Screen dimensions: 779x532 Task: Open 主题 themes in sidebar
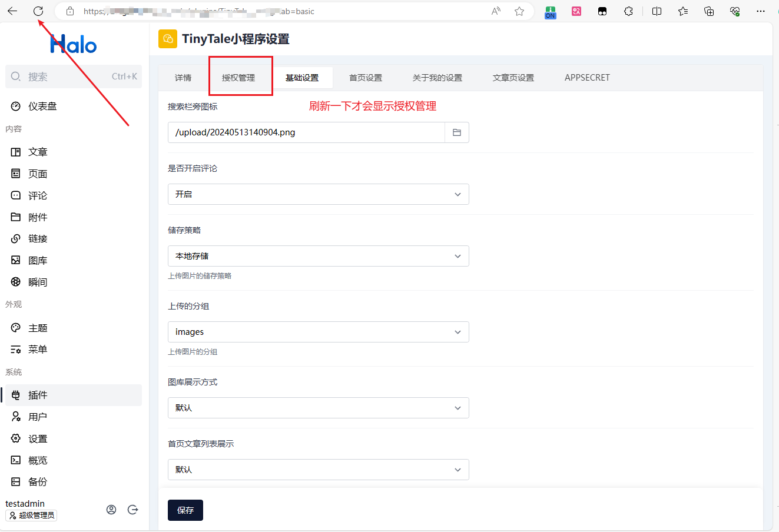pyautogui.click(x=74, y=328)
